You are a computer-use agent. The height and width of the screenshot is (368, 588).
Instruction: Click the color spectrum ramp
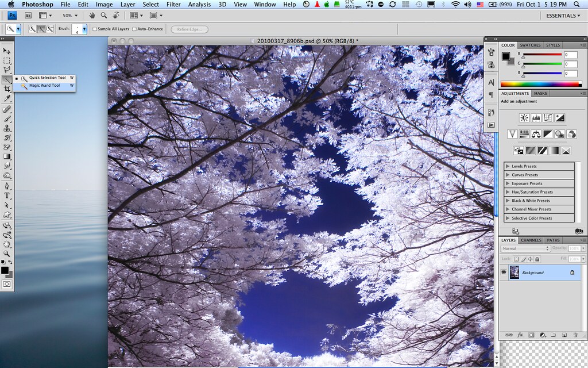pos(541,84)
